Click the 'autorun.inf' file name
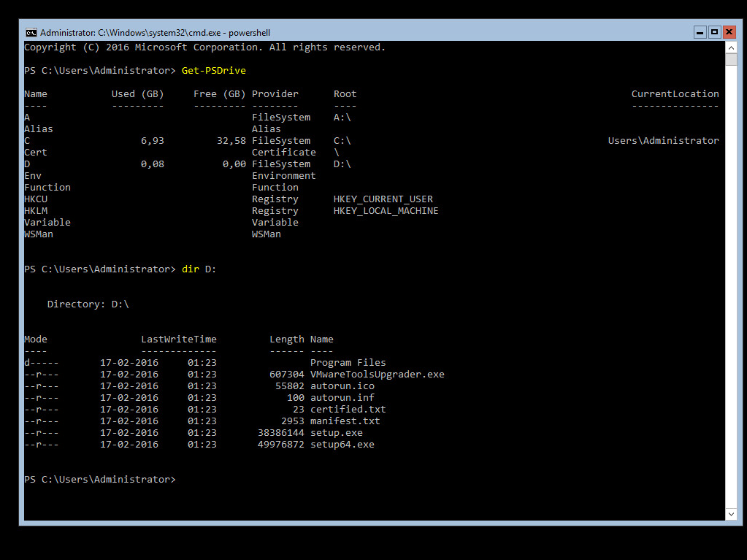This screenshot has width=747, height=560. (342, 398)
